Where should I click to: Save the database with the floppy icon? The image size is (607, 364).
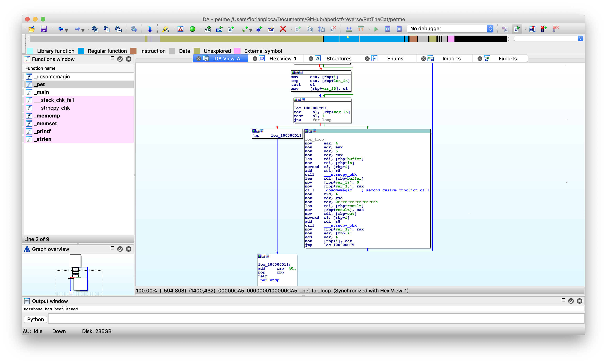[x=43, y=29]
